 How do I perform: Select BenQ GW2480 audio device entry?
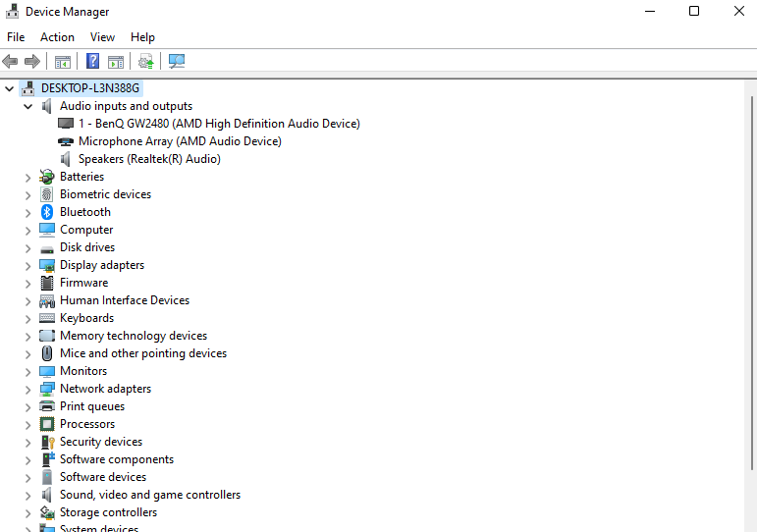click(x=219, y=124)
